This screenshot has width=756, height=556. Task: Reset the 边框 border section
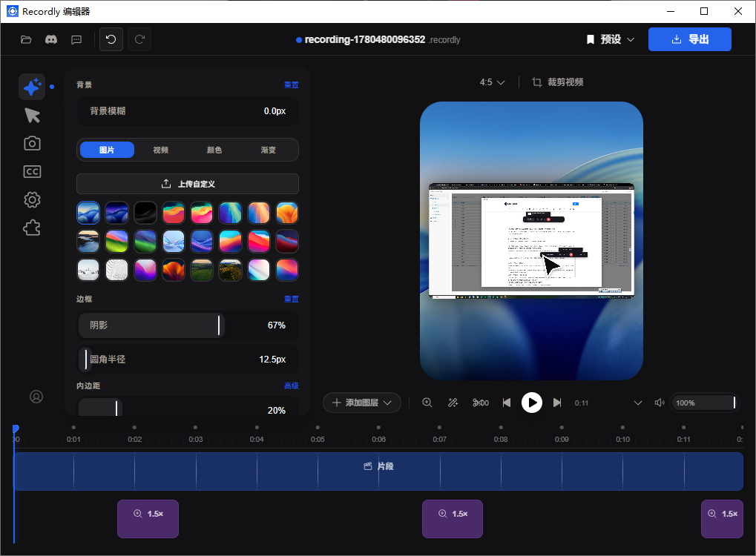pos(292,299)
